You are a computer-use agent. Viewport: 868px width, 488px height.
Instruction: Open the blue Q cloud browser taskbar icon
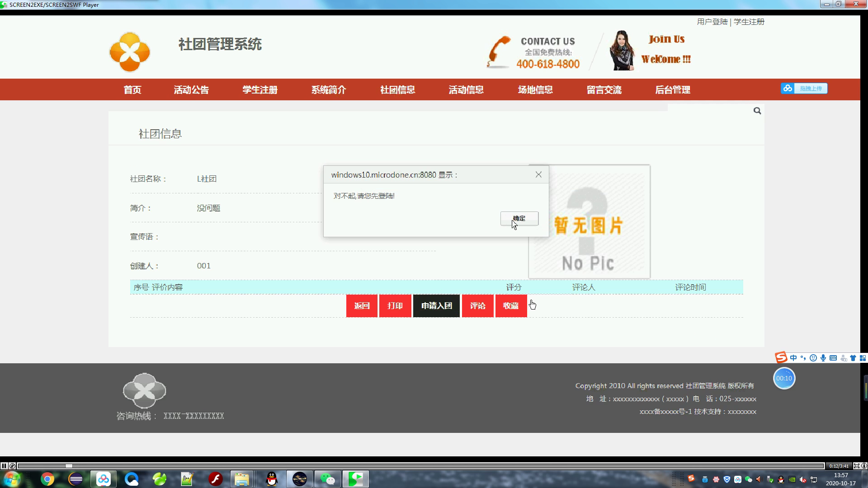coord(132,479)
